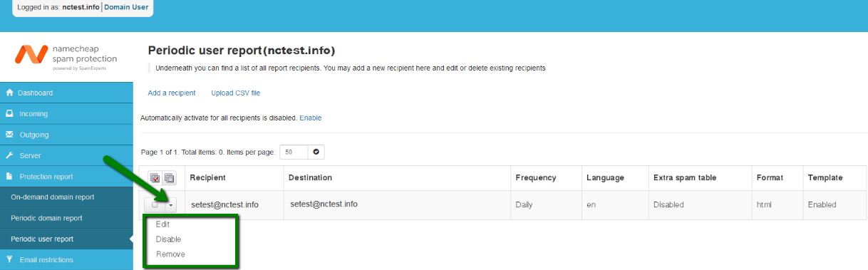This screenshot has height=270, width=868.
Task: Click the Server wrench icon
Action: click(x=10, y=155)
